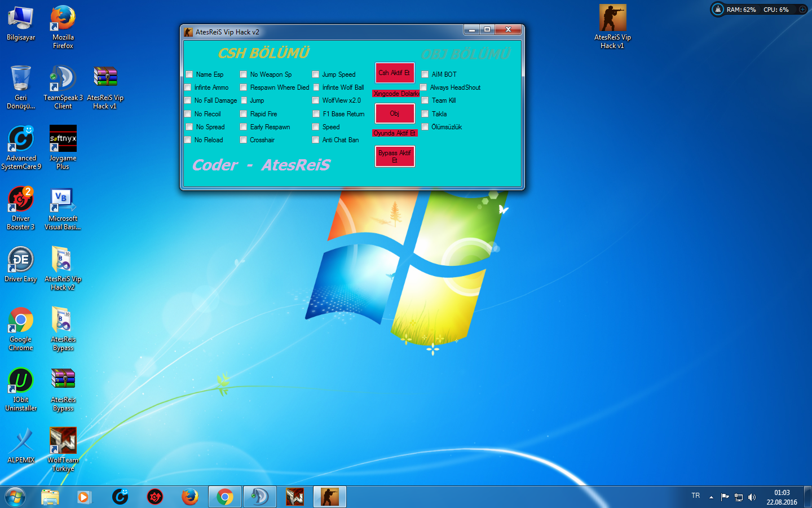812x508 pixels.
Task: Select the TeamSpeak 3 Client desktop shortcut
Action: [63, 87]
